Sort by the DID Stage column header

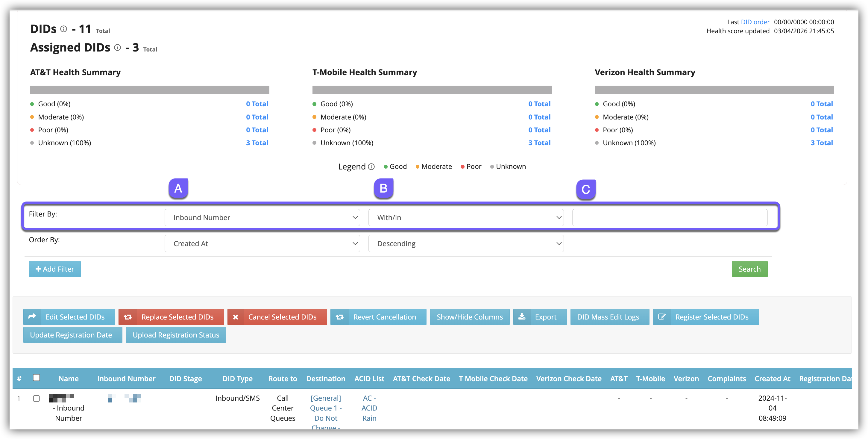pyautogui.click(x=185, y=379)
